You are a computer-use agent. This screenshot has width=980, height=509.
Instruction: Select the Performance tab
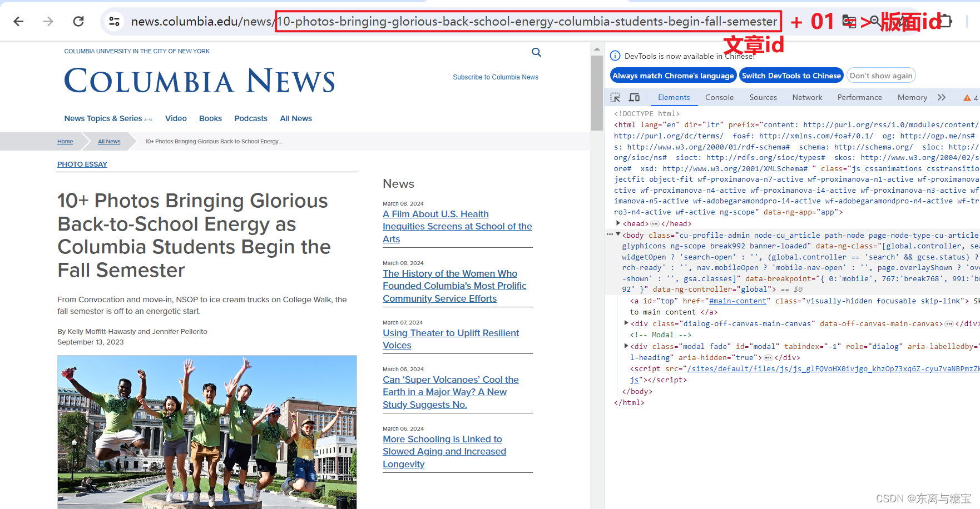pos(859,97)
